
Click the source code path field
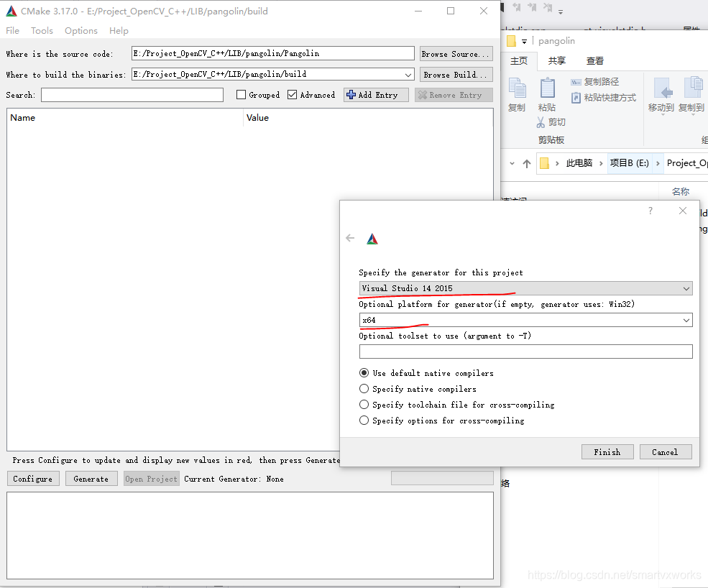[272, 53]
